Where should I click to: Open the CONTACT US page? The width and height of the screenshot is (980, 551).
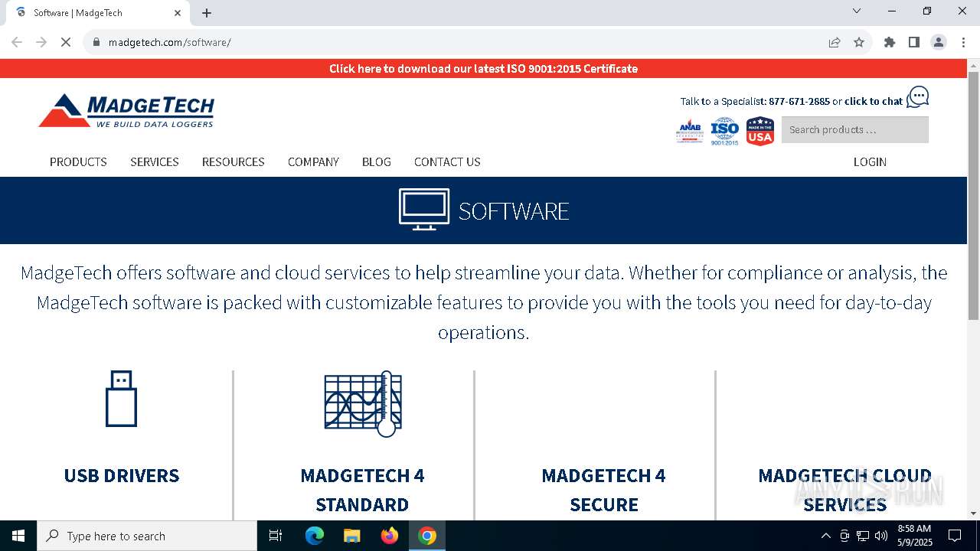[x=447, y=162]
